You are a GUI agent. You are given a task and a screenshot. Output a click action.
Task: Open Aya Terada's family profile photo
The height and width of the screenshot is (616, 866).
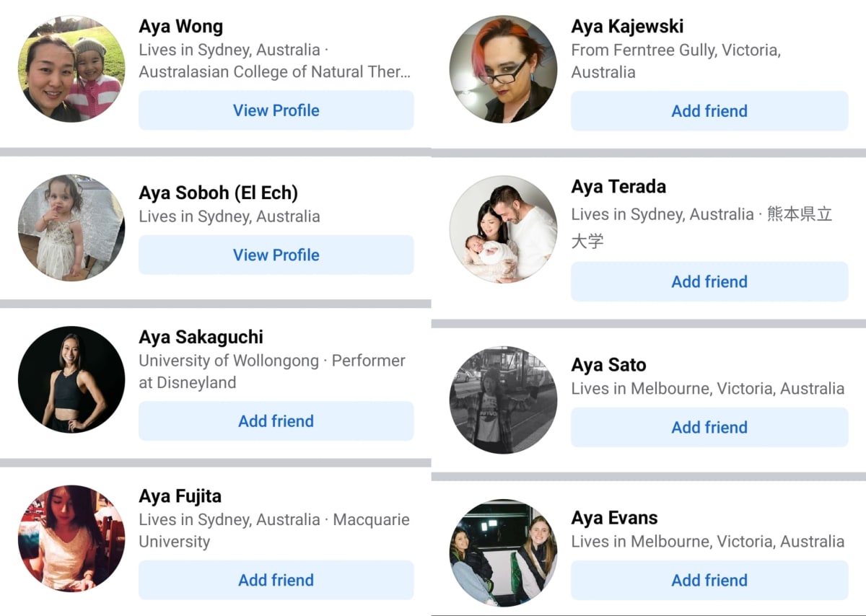(503, 229)
